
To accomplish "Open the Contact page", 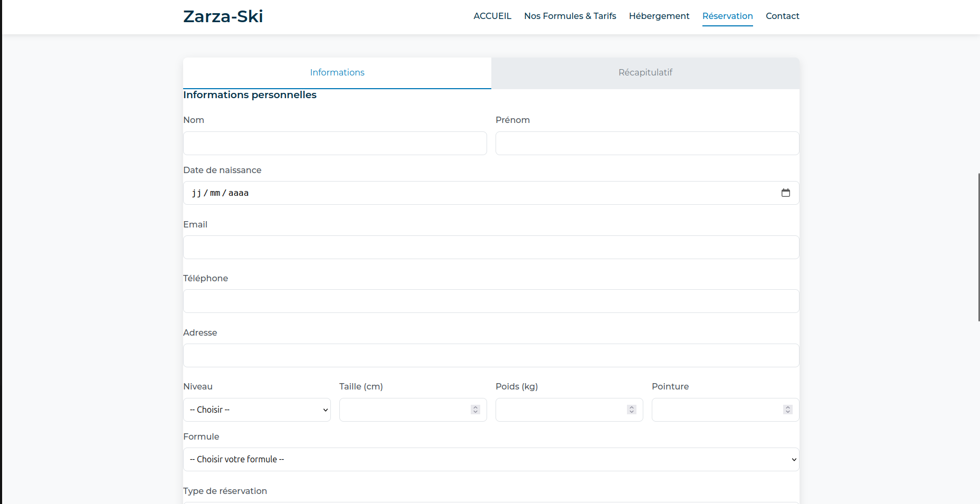I will click(782, 16).
